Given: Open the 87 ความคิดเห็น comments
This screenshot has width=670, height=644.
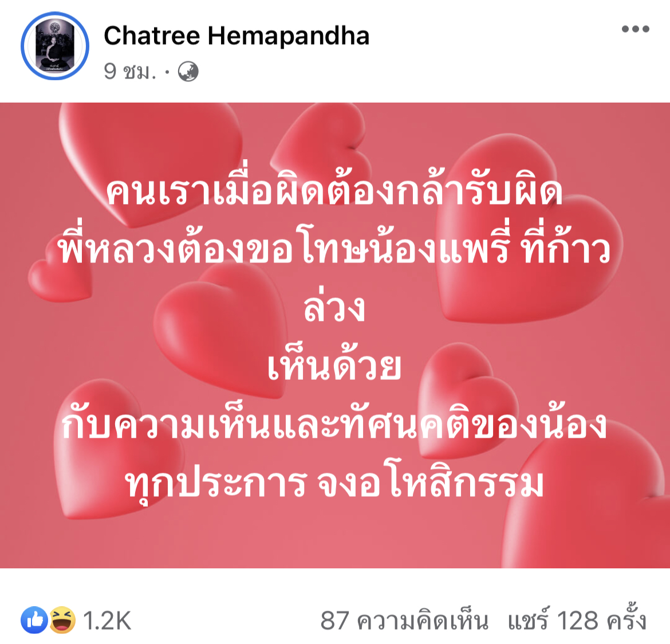Looking at the screenshot, I should [404, 621].
